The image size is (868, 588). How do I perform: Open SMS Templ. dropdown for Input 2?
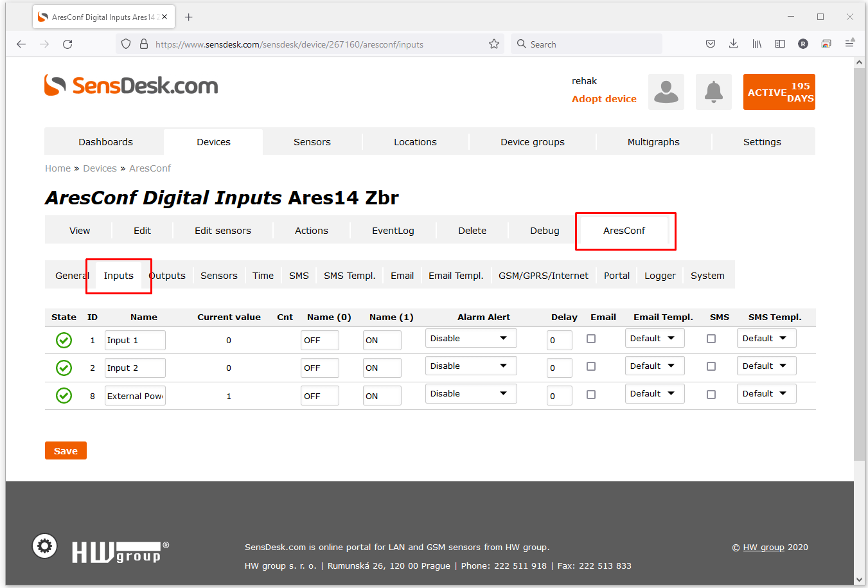766,366
